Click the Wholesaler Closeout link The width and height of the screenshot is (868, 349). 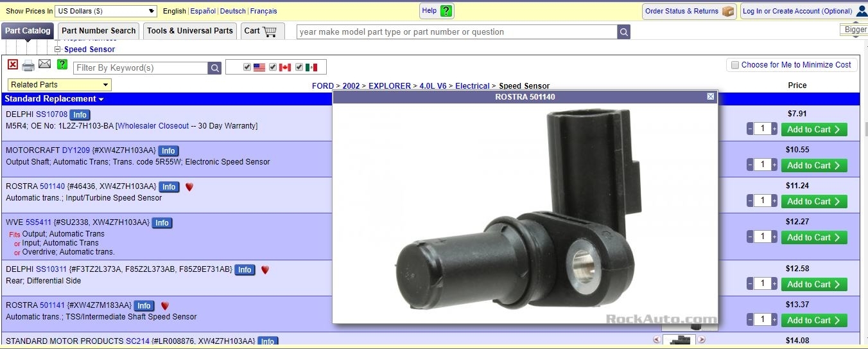tap(153, 126)
